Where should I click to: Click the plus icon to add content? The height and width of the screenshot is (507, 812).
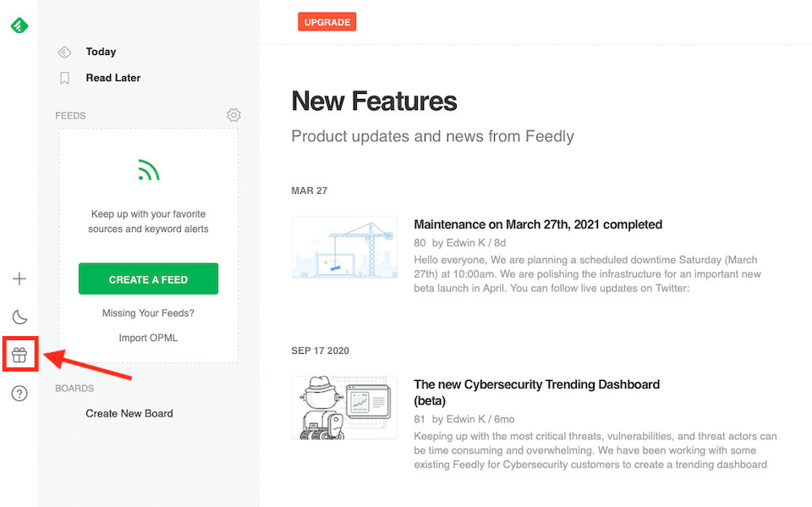tap(19, 278)
